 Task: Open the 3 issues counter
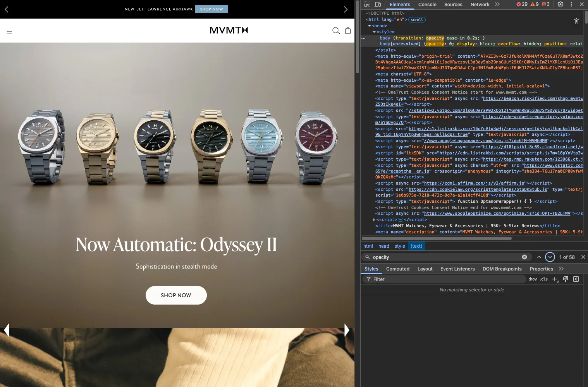(546, 4)
